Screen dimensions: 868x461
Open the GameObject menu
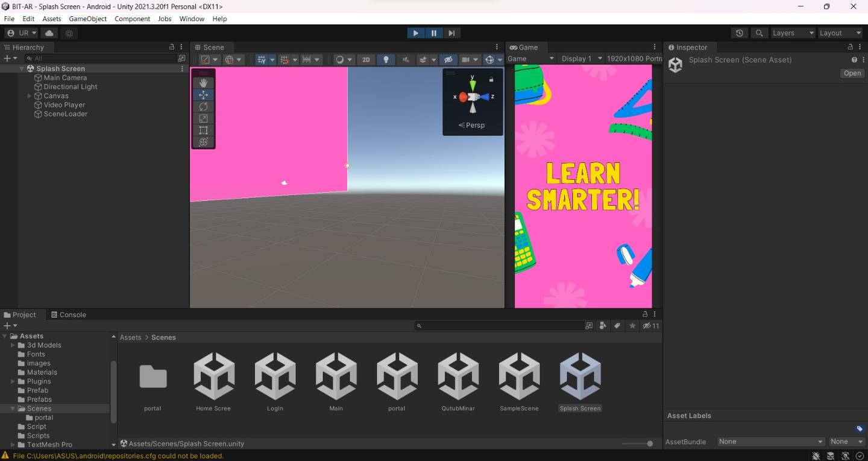point(88,19)
